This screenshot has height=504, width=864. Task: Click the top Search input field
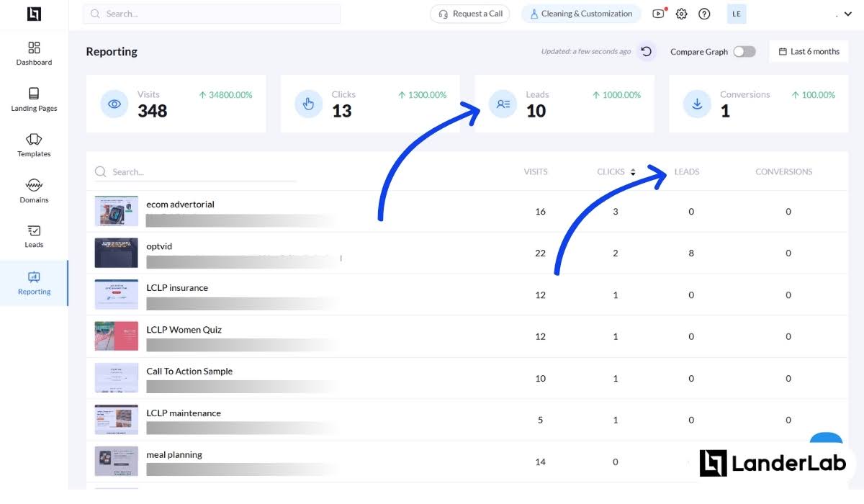coord(212,14)
